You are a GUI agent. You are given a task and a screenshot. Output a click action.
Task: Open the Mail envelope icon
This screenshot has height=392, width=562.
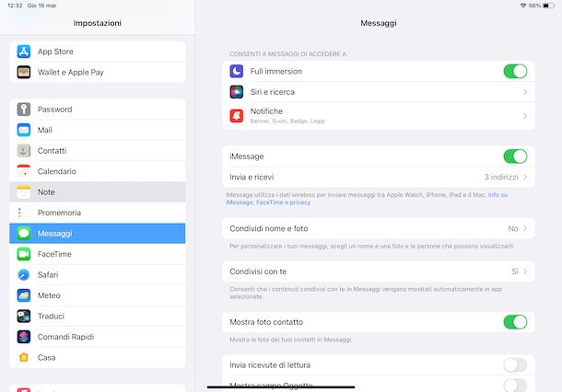point(24,130)
